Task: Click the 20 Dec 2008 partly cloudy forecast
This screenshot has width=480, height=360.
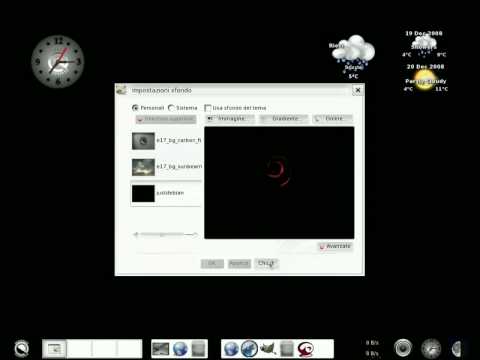Action: pyautogui.click(x=425, y=78)
